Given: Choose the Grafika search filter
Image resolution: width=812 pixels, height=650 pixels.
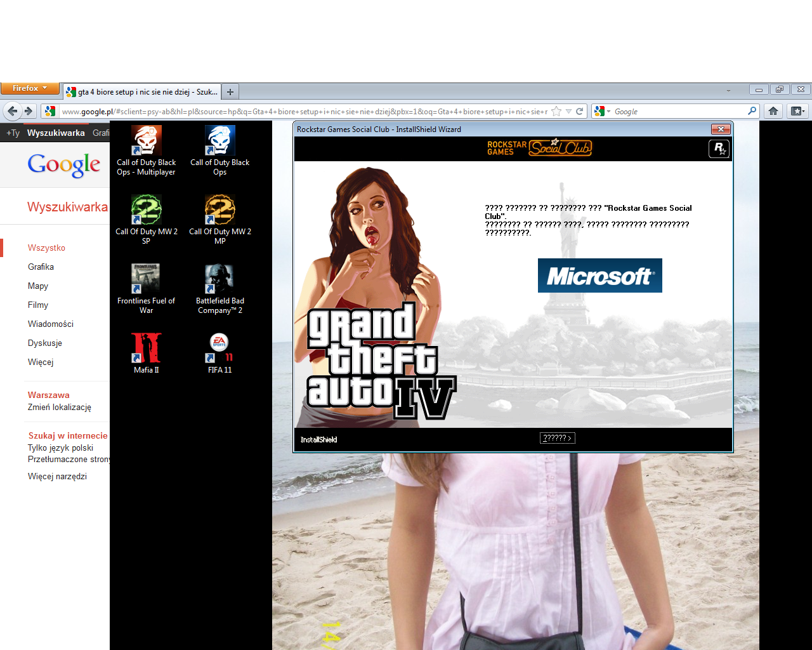Looking at the screenshot, I should 41,267.
